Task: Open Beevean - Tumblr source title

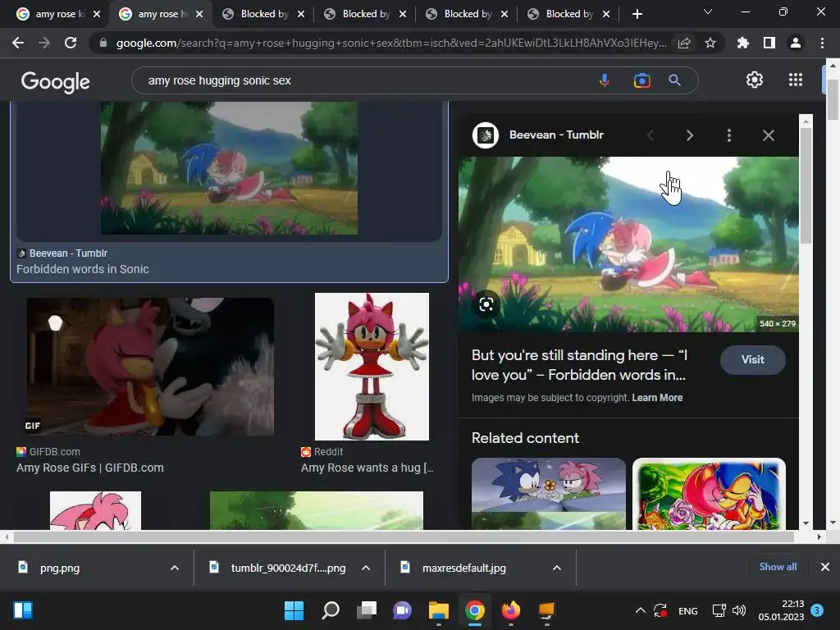Action: pyautogui.click(x=556, y=135)
